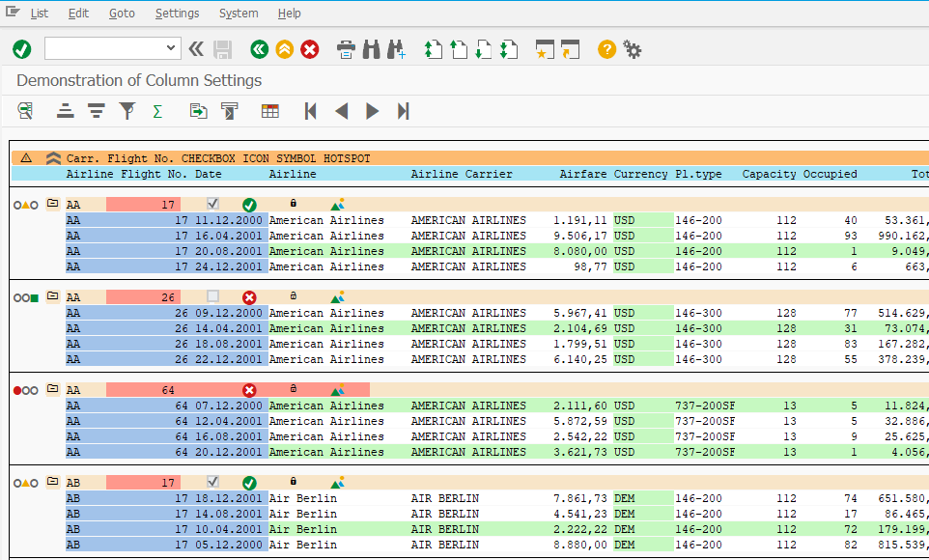Click red X icon in AA 26 group
The height and width of the screenshot is (560, 929).
(249, 297)
